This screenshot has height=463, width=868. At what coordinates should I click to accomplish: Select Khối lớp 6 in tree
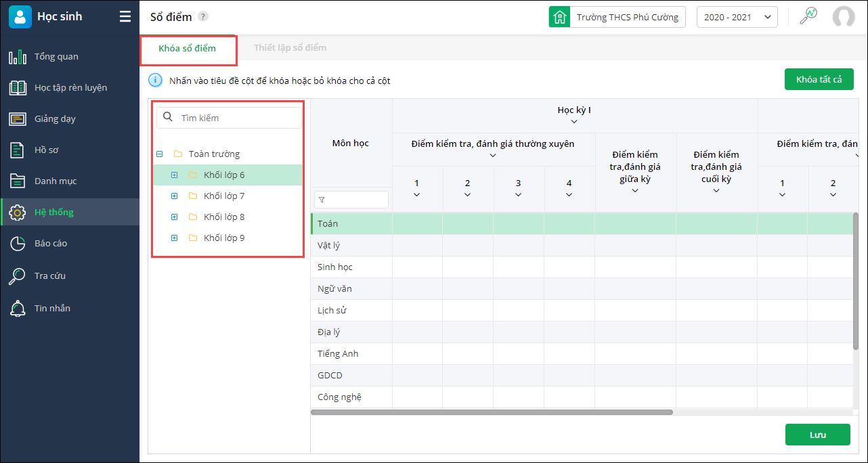tap(224, 175)
